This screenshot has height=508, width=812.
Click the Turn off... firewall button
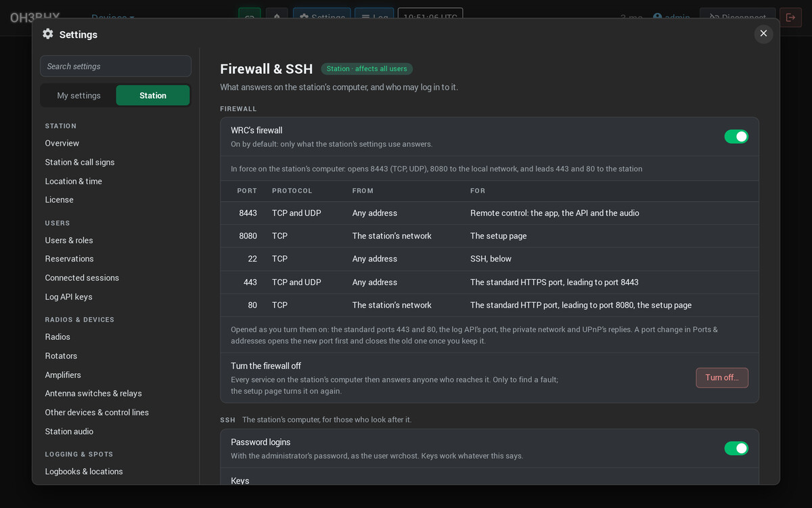pyautogui.click(x=722, y=377)
